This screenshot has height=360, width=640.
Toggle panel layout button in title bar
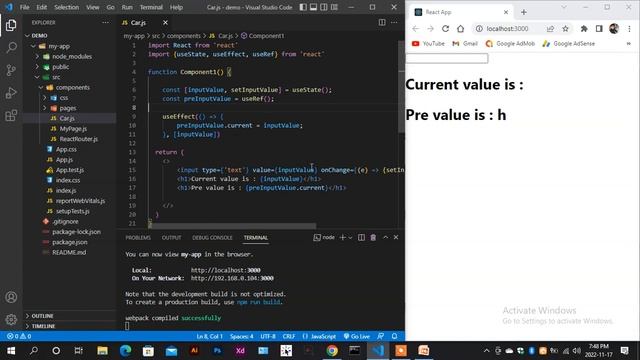(x=313, y=7)
